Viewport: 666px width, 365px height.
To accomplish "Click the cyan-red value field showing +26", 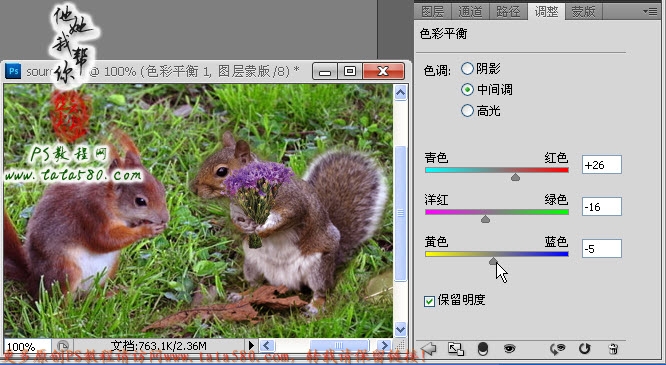I will pos(601,165).
